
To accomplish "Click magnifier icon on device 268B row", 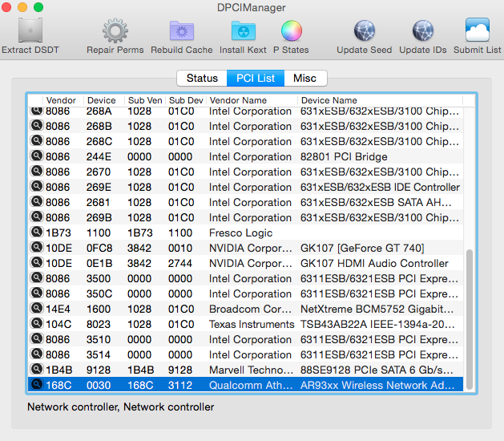I will 37,125.
